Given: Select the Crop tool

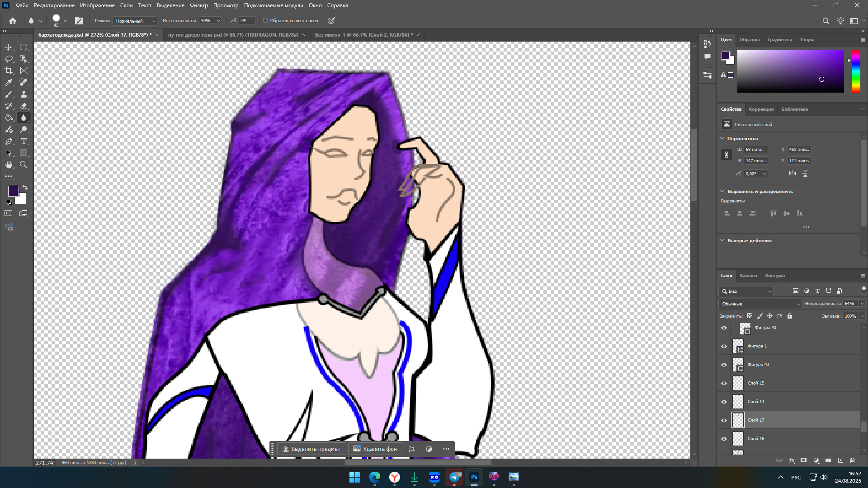Looking at the screenshot, I should tap(9, 70).
